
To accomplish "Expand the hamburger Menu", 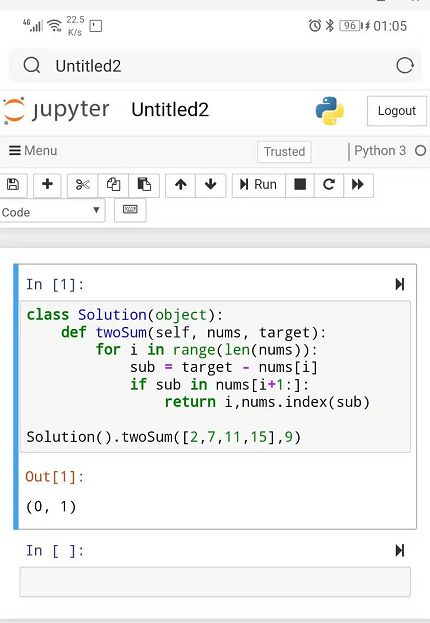I will 33,151.
